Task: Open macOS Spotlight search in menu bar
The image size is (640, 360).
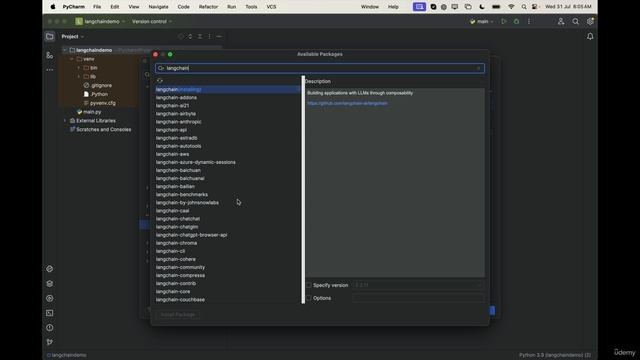Action: [x=524, y=7]
